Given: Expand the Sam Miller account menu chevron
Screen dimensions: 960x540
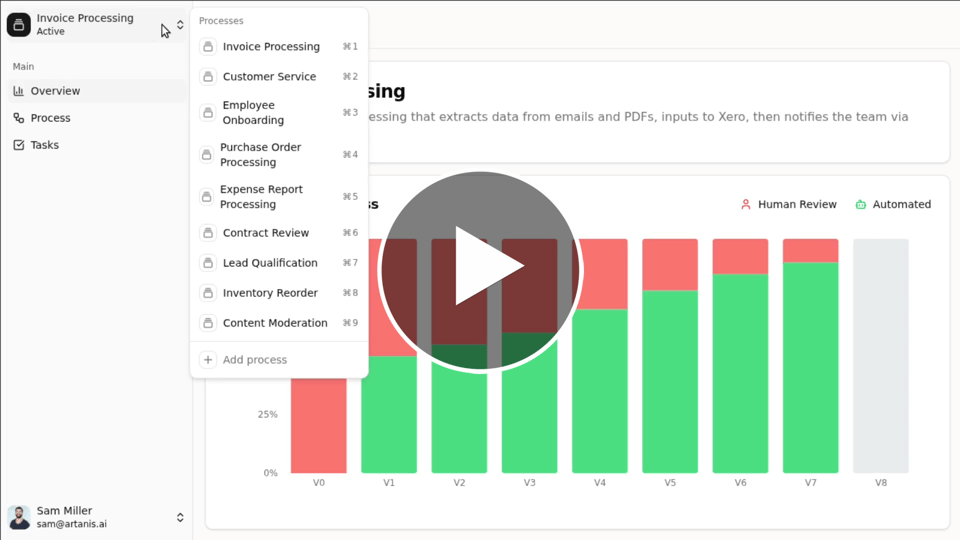Looking at the screenshot, I should (x=180, y=517).
